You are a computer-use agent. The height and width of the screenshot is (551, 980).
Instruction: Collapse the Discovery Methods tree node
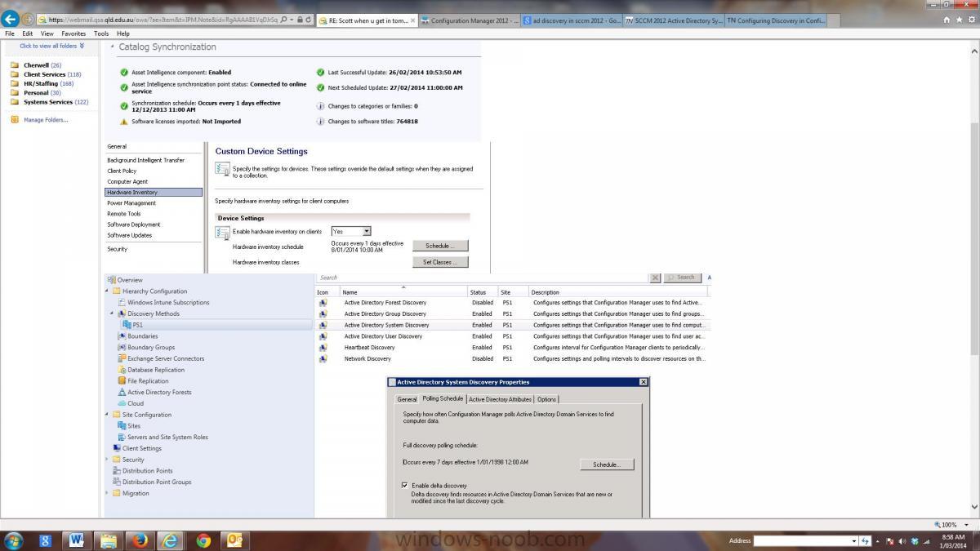tap(113, 313)
